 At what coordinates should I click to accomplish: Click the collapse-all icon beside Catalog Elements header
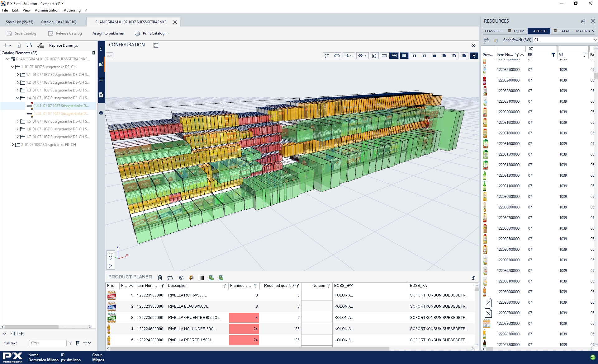[93, 53]
